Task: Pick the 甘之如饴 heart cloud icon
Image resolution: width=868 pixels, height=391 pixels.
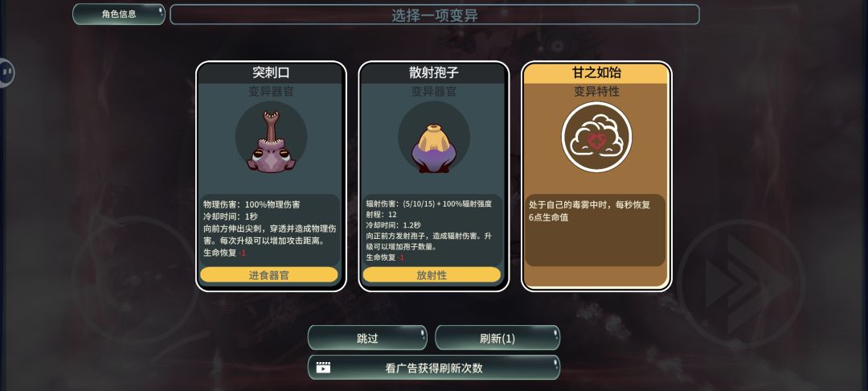Action: click(596, 138)
